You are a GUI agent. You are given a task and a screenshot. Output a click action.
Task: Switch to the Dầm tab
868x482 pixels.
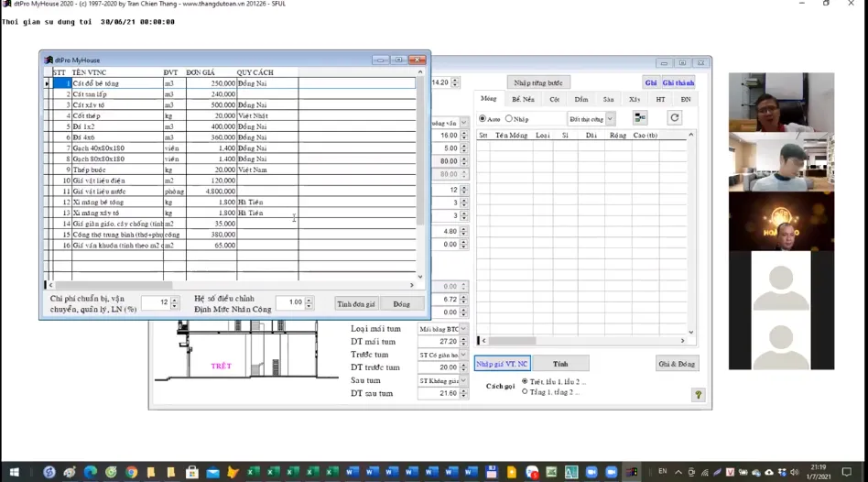[581, 99]
